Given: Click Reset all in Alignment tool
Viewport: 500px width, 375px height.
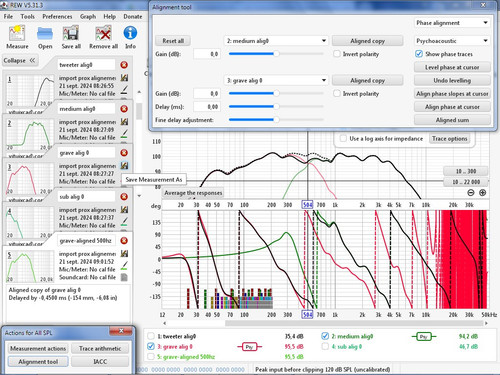Looking at the screenshot, I should (173, 41).
